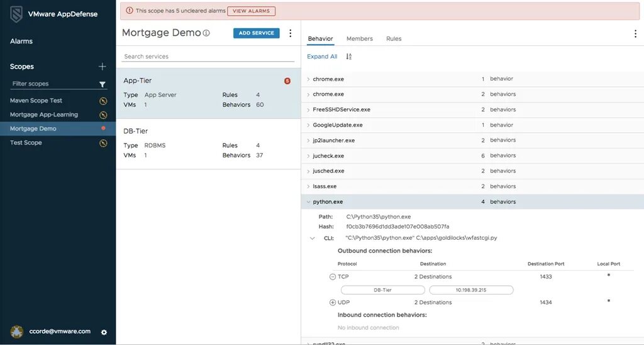Expand FreeSSHDService.exe behaviors

pyautogui.click(x=308, y=110)
